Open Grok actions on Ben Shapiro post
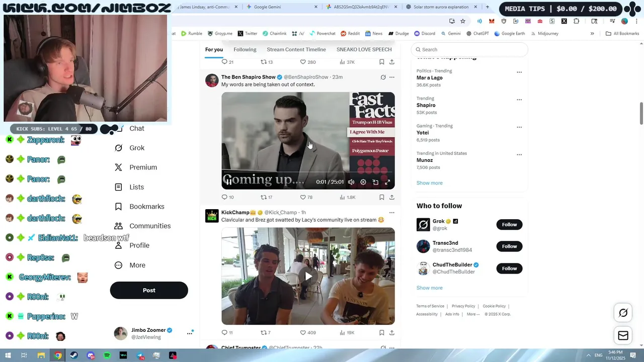The height and width of the screenshot is (362, 644). [383, 77]
